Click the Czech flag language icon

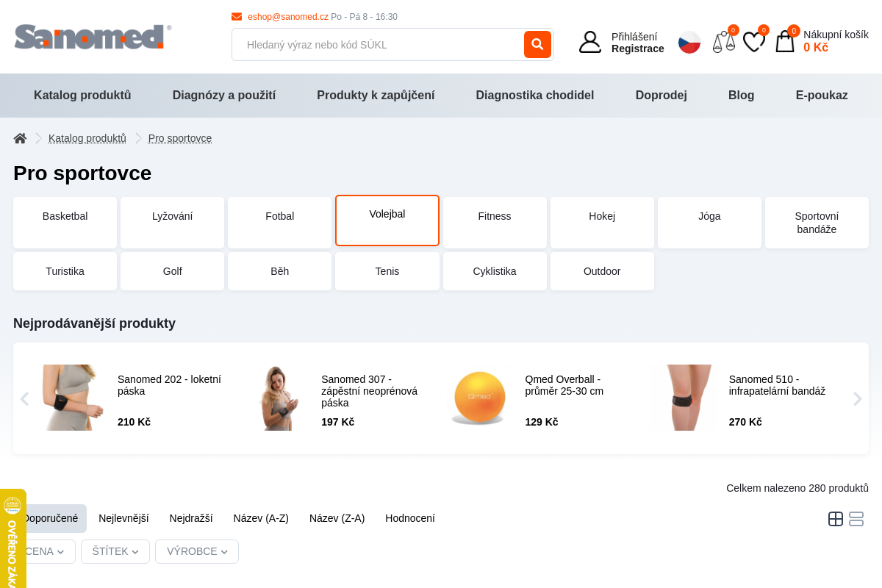(x=689, y=42)
